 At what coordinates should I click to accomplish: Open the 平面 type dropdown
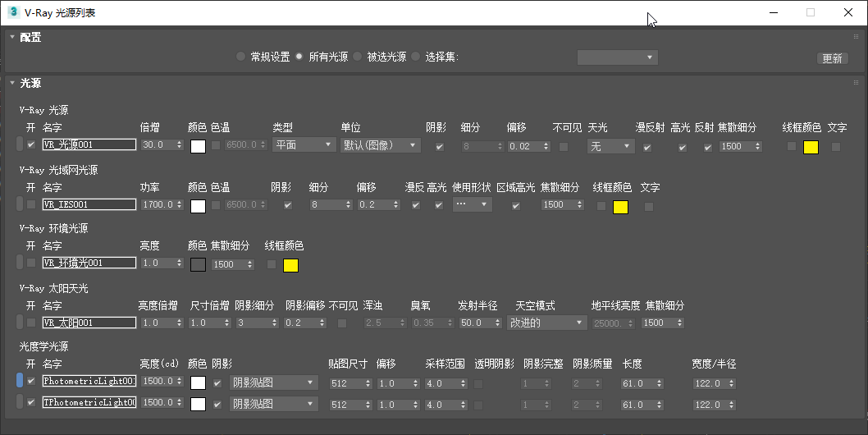point(304,145)
